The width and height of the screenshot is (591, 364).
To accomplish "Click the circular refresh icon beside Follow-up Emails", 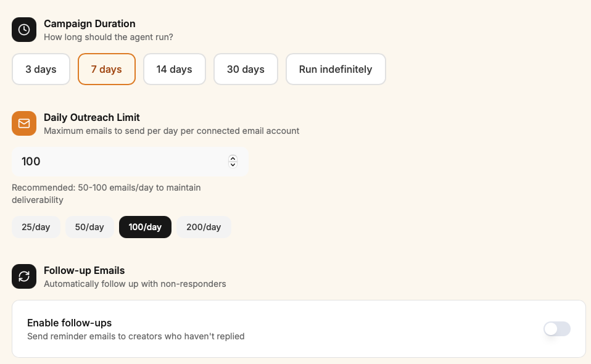I will [x=24, y=276].
